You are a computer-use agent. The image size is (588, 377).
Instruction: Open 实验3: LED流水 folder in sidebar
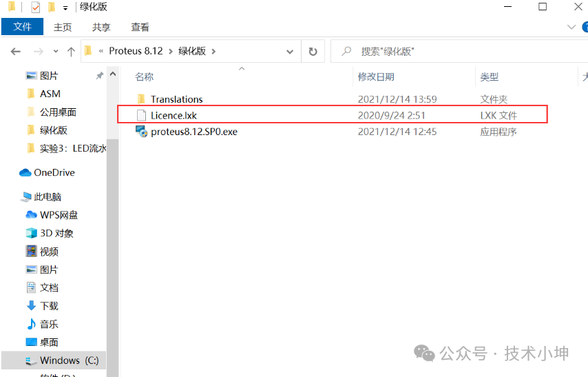(x=73, y=148)
